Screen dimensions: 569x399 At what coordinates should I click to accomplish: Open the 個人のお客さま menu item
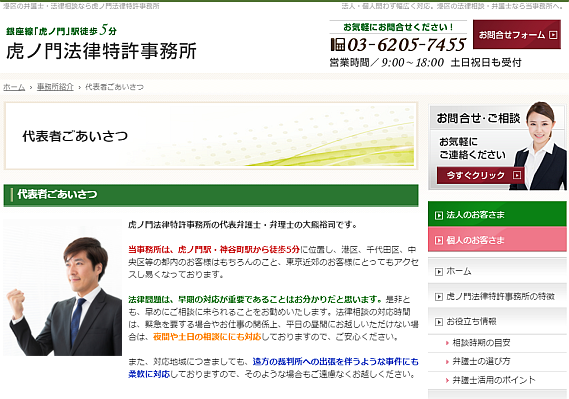tap(497, 239)
